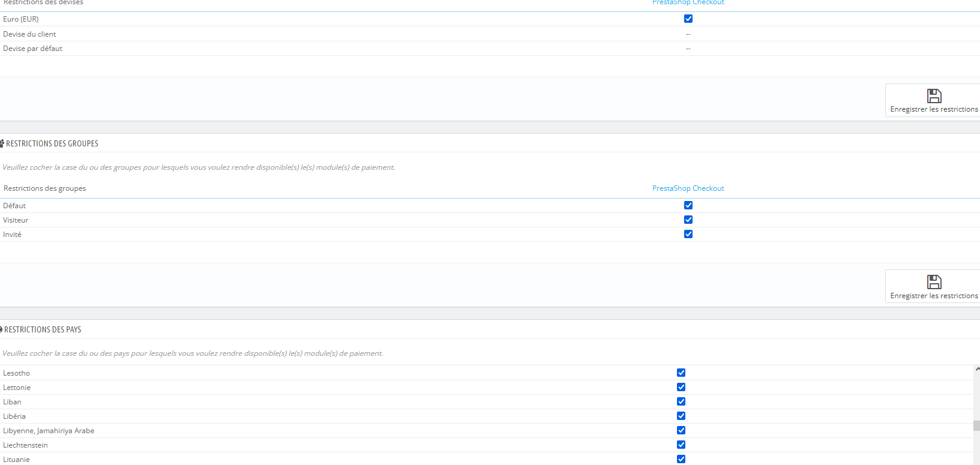The image size is (980, 465).
Task: Uncheck the Libéria country checkbox
Action: click(681, 416)
